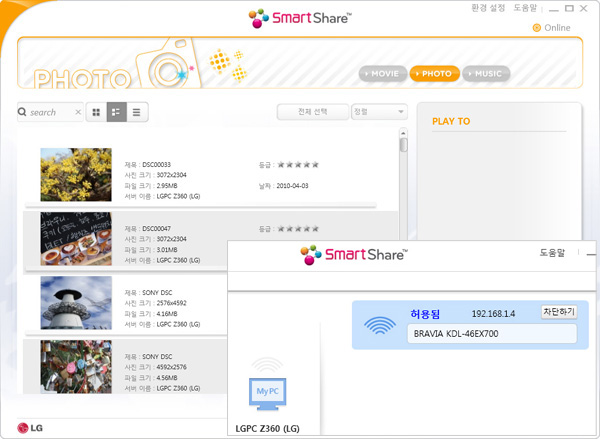Click the Online status label
The image size is (600, 439).
pos(557,28)
